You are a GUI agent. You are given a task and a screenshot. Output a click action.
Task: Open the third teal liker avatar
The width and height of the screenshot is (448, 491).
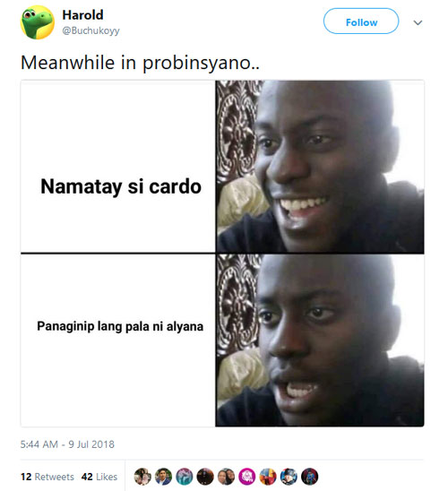coord(185,477)
